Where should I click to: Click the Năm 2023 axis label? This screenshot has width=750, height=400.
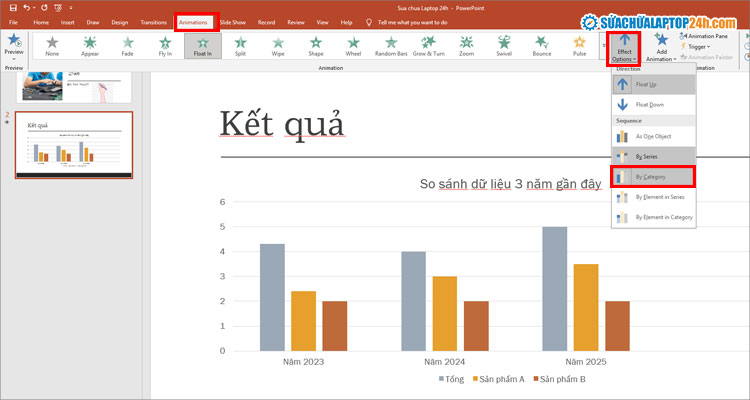303,362
